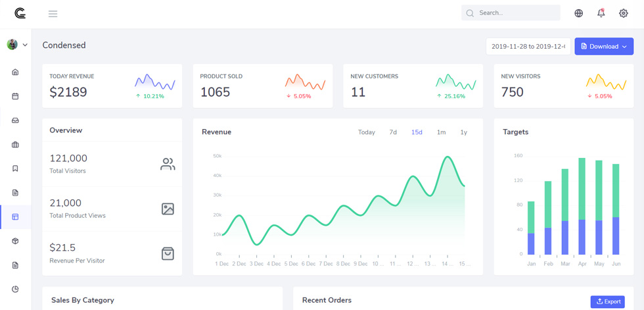Select the 15d revenue range

(x=417, y=132)
